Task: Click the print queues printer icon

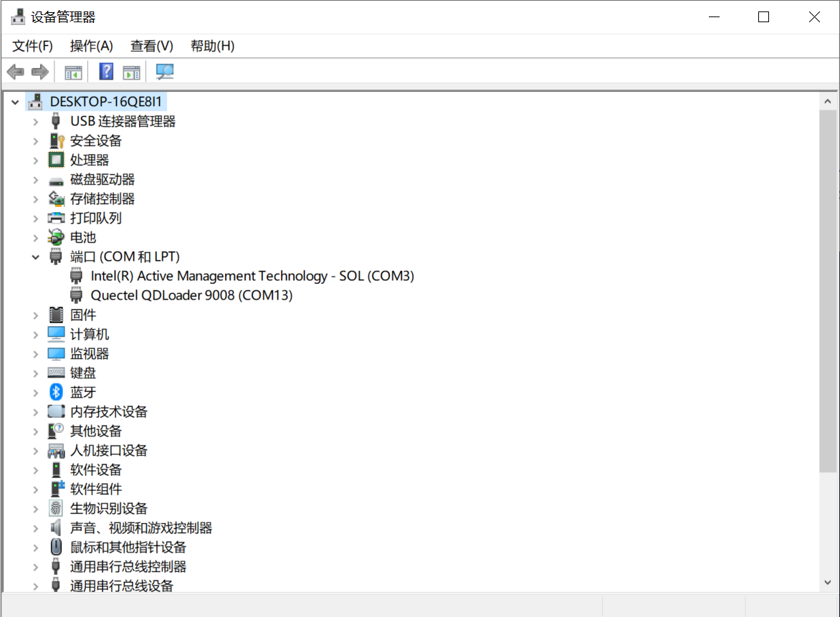Action: pos(56,218)
